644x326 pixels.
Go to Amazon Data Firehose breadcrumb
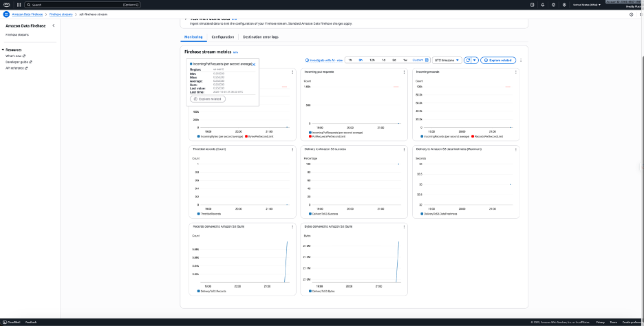click(x=27, y=14)
